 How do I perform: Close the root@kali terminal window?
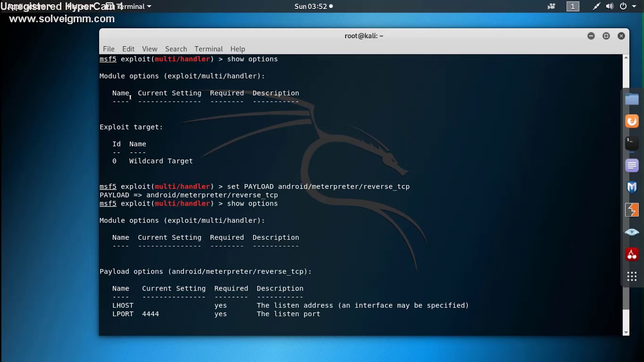(621, 36)
